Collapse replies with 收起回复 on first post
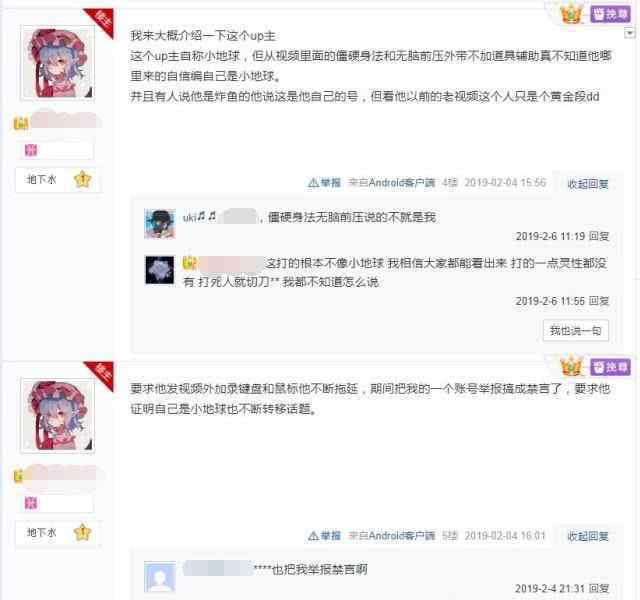This screenshot has height=600, width=640. click(588, 184)
